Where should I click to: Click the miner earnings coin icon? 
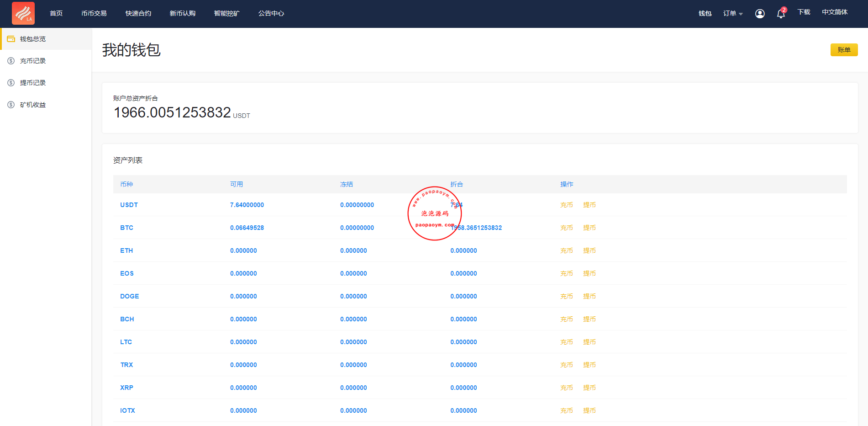tap(11, 105)
